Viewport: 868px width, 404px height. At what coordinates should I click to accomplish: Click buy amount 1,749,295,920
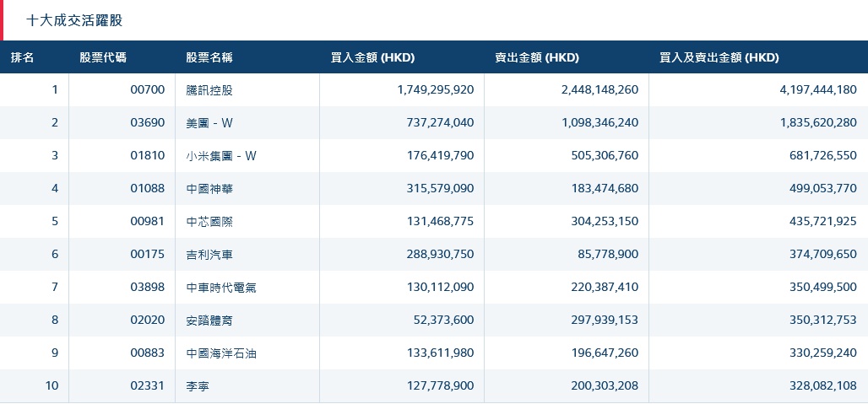click(x=436, y=89)
